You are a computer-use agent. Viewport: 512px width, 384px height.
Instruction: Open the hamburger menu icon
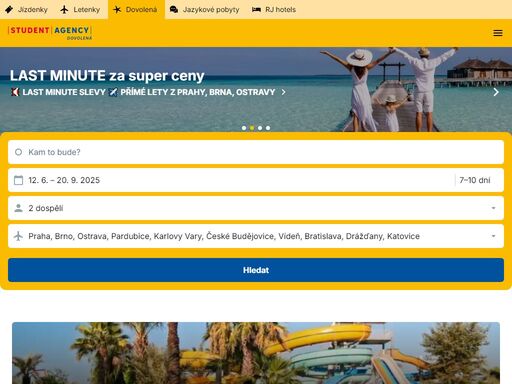pos(498,33)
